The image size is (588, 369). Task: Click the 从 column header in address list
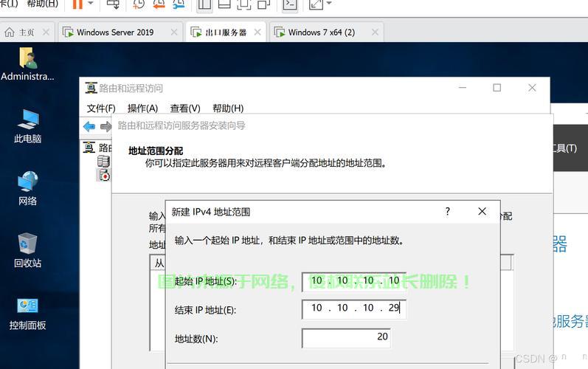click(x=159, y=263)
